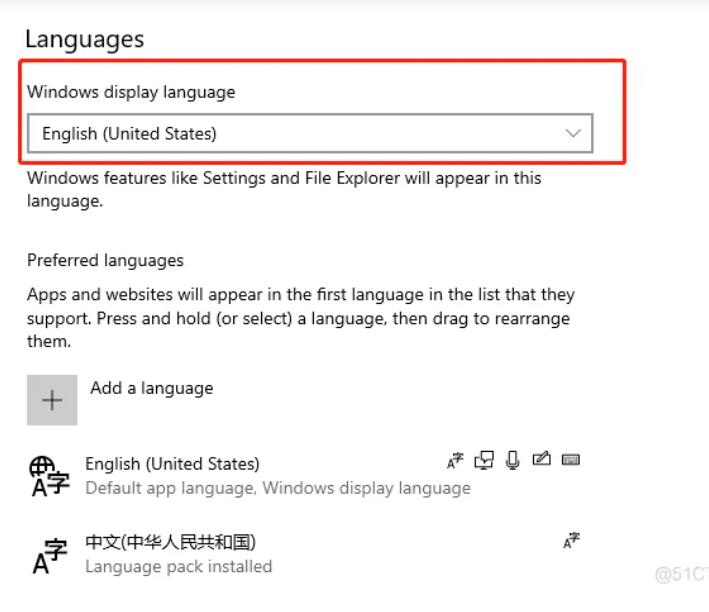
Task: Select 中文(中华人民共和国) in the language list
Action: [x=170, y=543]
